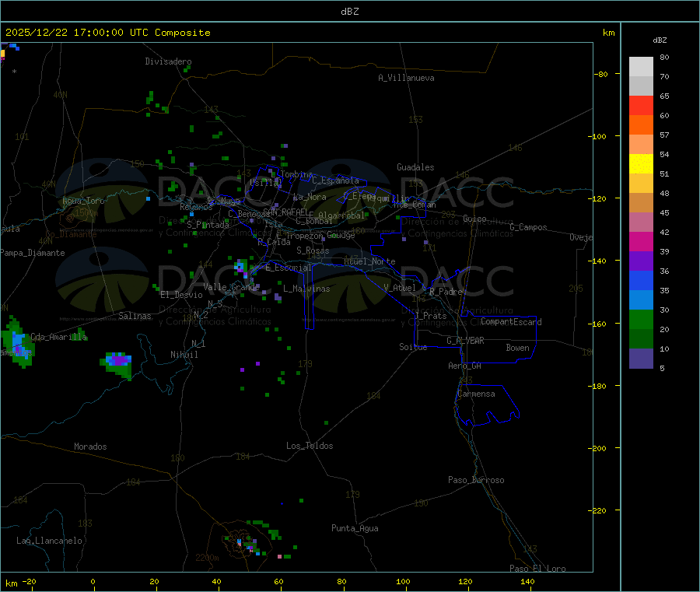Viewport: 700px width, 592px height.
Task: Click the Guadales map label
Action: [x=415, y=167]
